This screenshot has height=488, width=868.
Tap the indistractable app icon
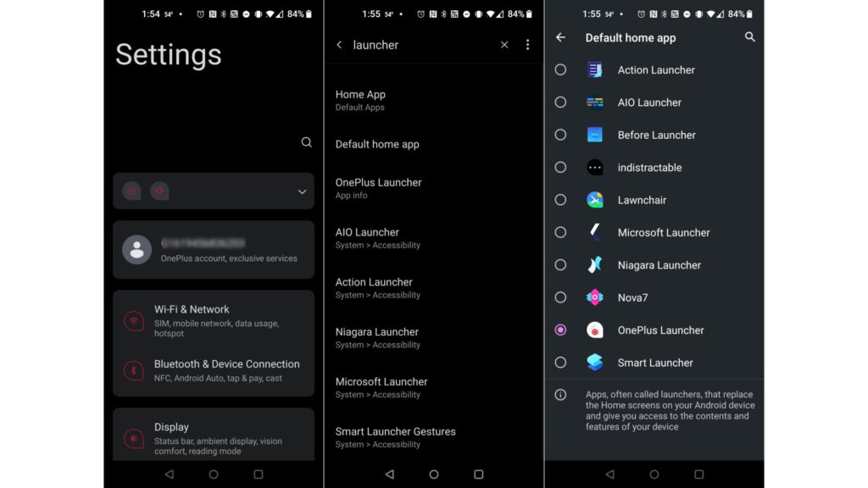pyautogui.click(x=594, y=167)
